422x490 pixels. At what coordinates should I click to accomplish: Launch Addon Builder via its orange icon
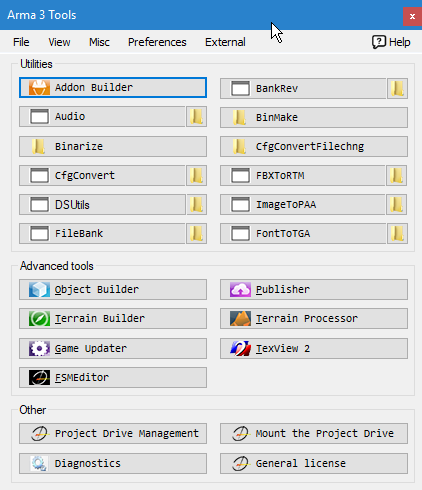pos(39,88)
